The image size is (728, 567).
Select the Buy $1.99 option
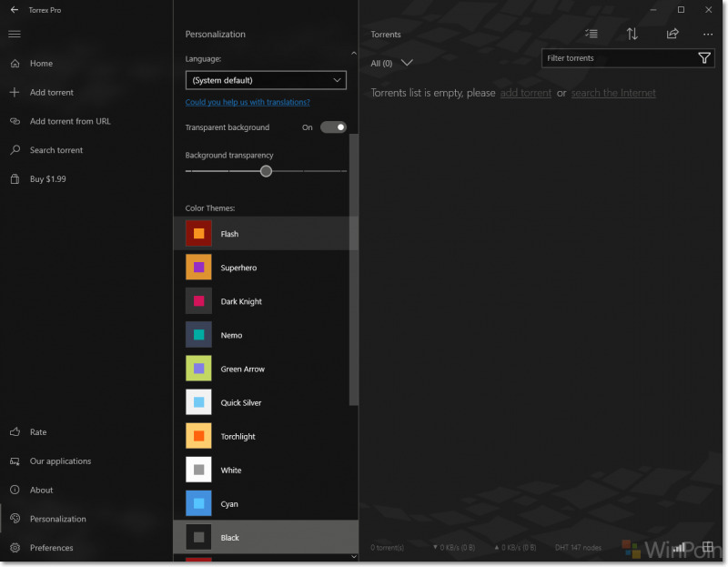click(48, 178)
